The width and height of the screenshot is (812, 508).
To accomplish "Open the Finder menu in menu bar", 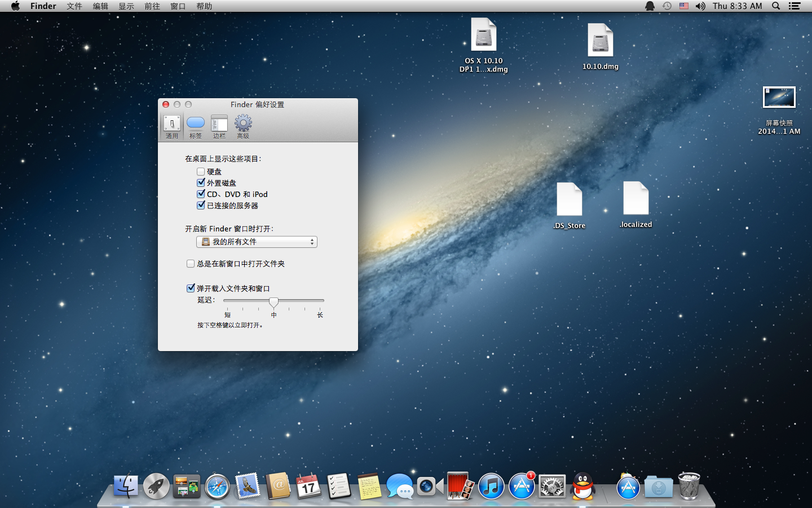I will (x=43, y=6).
